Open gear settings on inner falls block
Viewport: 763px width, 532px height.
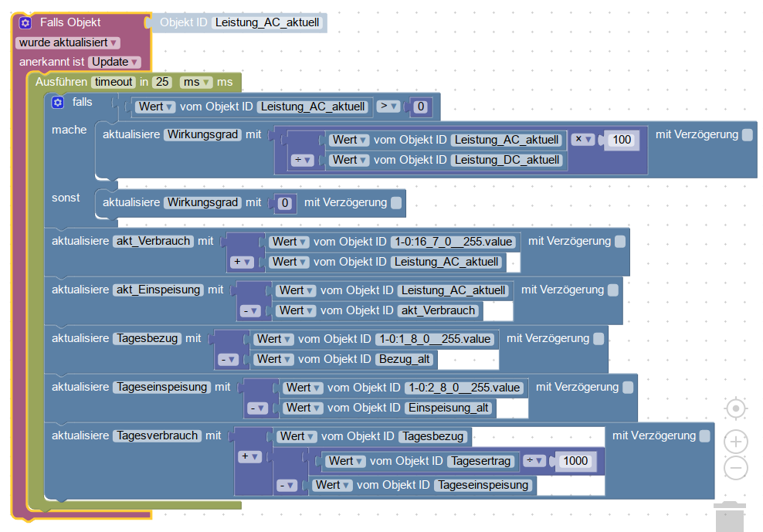pos(57,103)
